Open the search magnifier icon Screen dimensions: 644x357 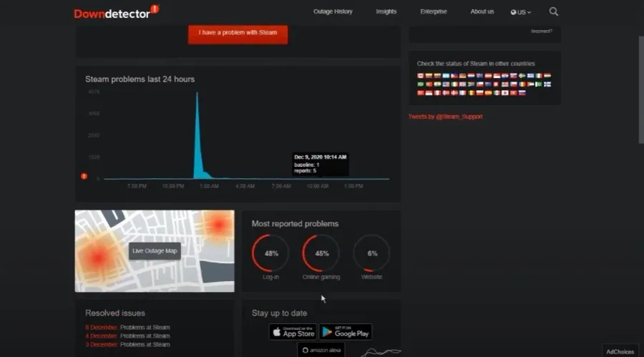coord(554,11)
